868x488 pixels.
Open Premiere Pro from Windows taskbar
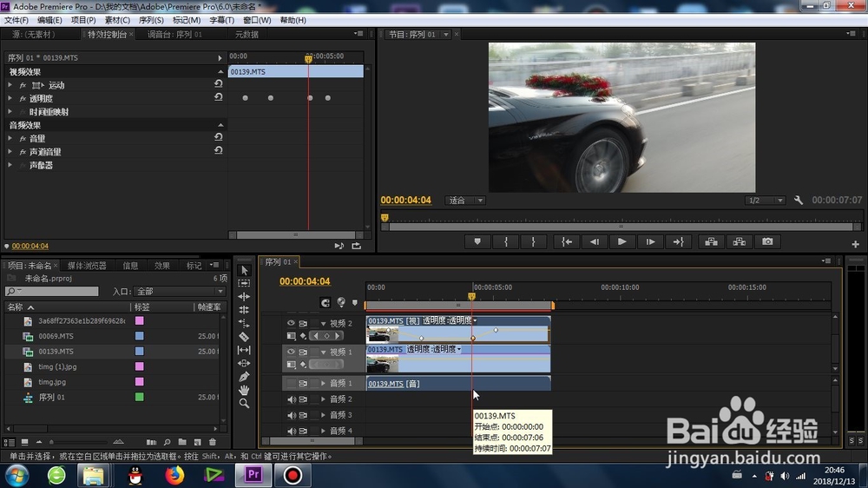coord(253,475)
